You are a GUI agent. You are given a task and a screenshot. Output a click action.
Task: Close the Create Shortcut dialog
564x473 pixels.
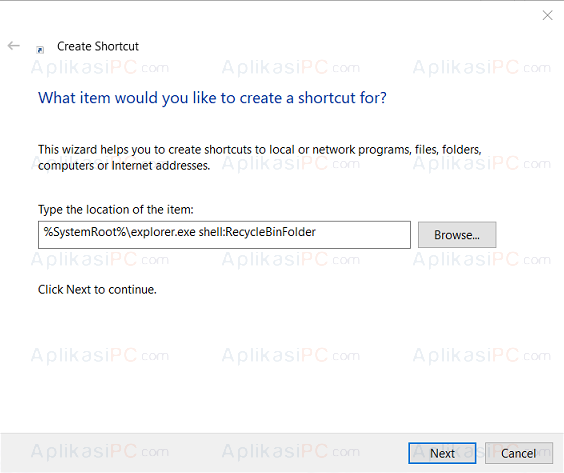point(547,15)
